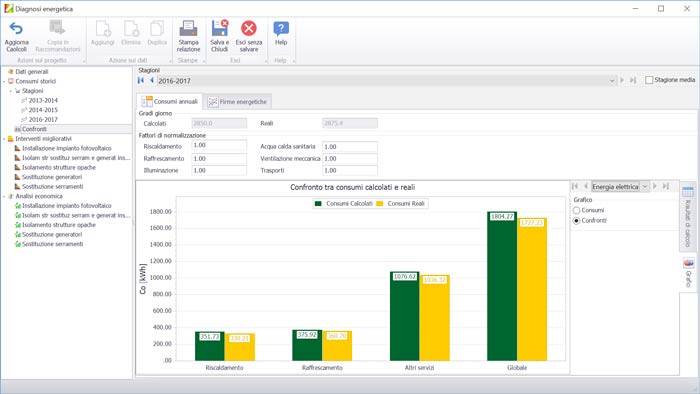Click Illuminazione normalization factor field

click(219, 170)
